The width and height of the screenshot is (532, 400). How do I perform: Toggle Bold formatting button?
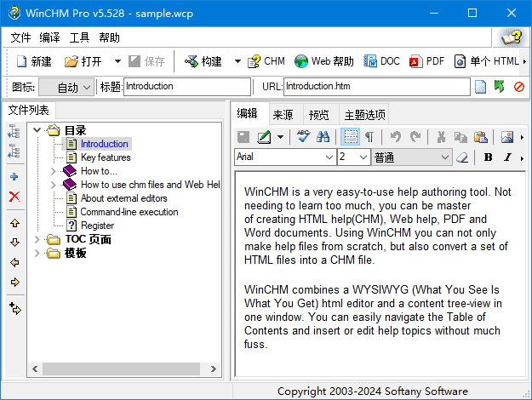coord(488,157)
